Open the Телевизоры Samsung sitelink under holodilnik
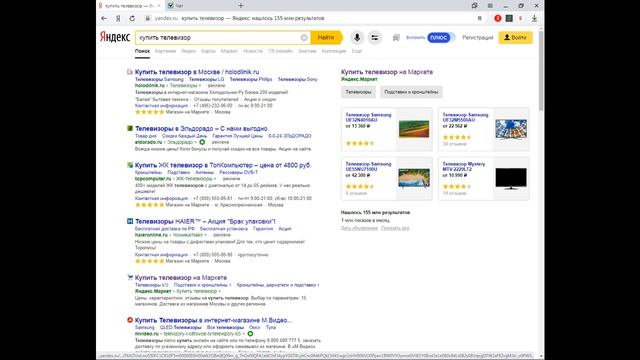This screenshot has height=360, width=640. pyautogui.click(x=159, y=79)
